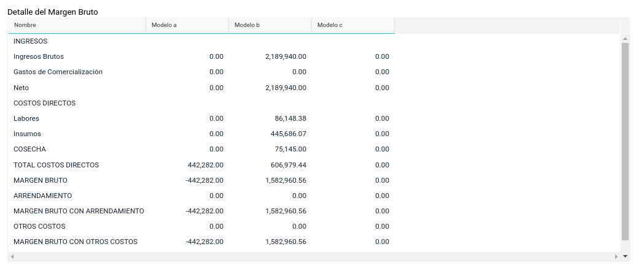Click the Modelo b column header

pos(247,25)
